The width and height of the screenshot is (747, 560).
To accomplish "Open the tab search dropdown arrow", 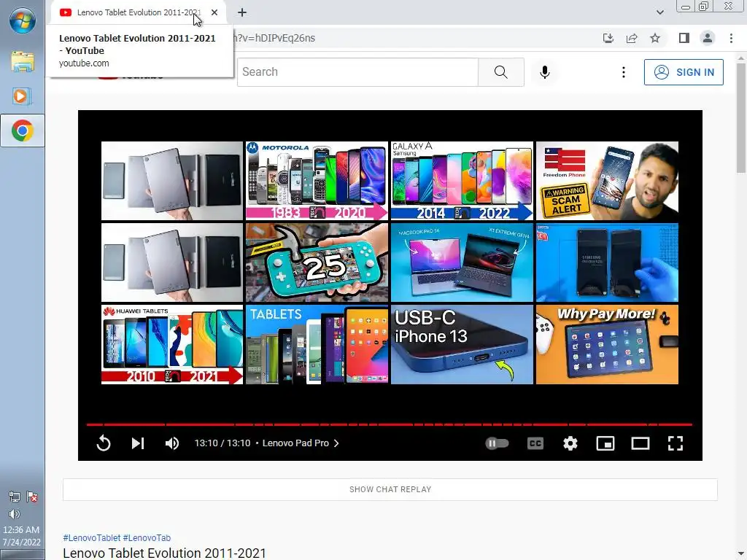I will click(x=659, y=12).
